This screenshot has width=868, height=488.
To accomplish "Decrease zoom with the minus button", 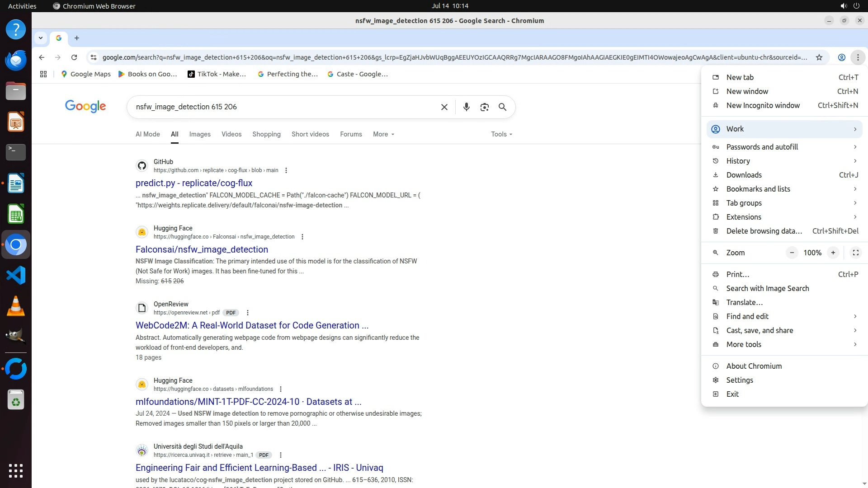I will (x=792, y=253).
